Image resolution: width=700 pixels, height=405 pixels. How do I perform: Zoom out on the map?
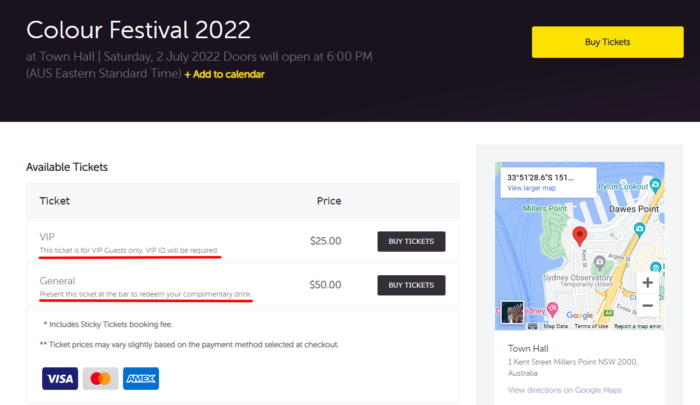click(647, 306)
